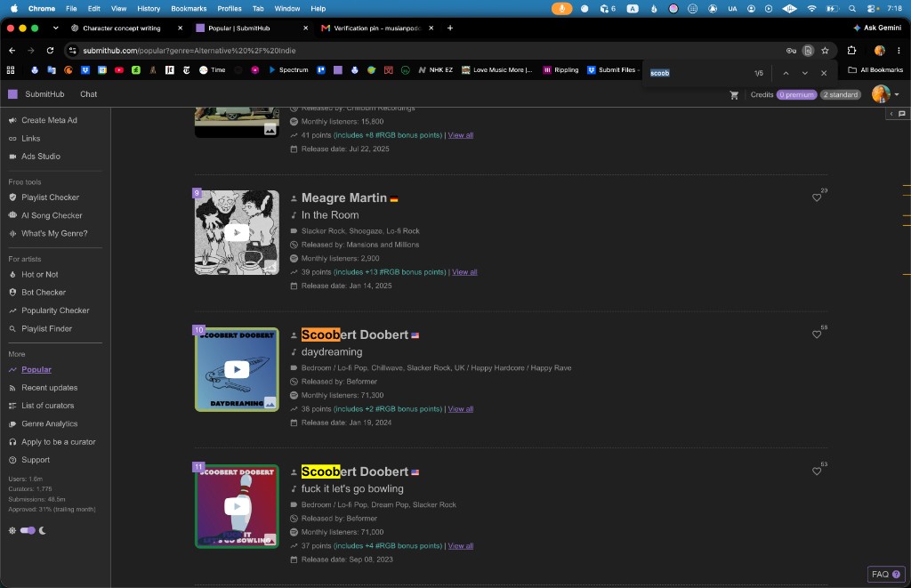This screenshot has height=588, width=911.
Task: Click Ask Gemini button
Action: (876, 28)
